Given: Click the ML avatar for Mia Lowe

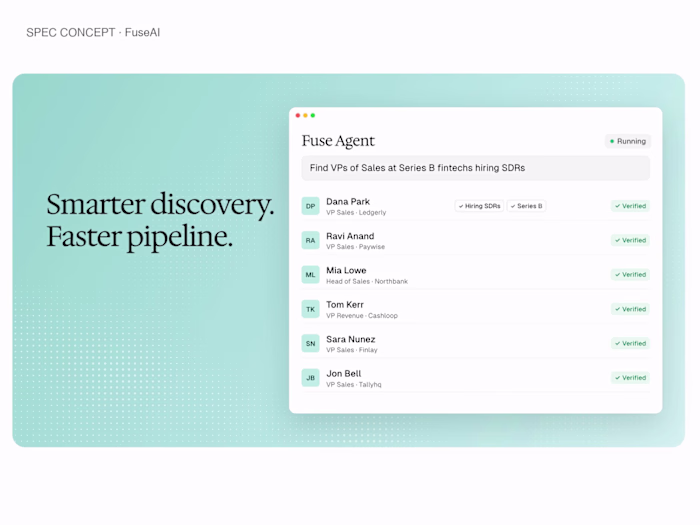Looking at the screenshot, I should point(310,275).
